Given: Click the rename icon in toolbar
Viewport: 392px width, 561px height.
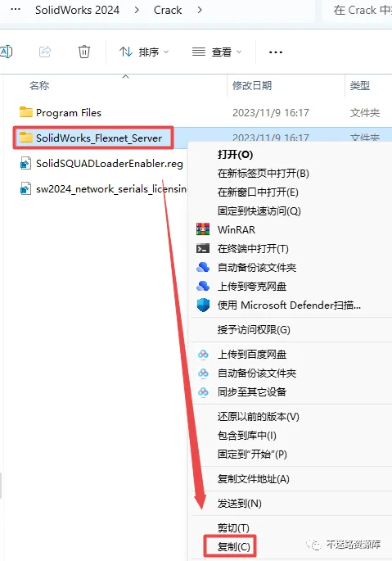Looking at the screenshot, I should (6, 52).
